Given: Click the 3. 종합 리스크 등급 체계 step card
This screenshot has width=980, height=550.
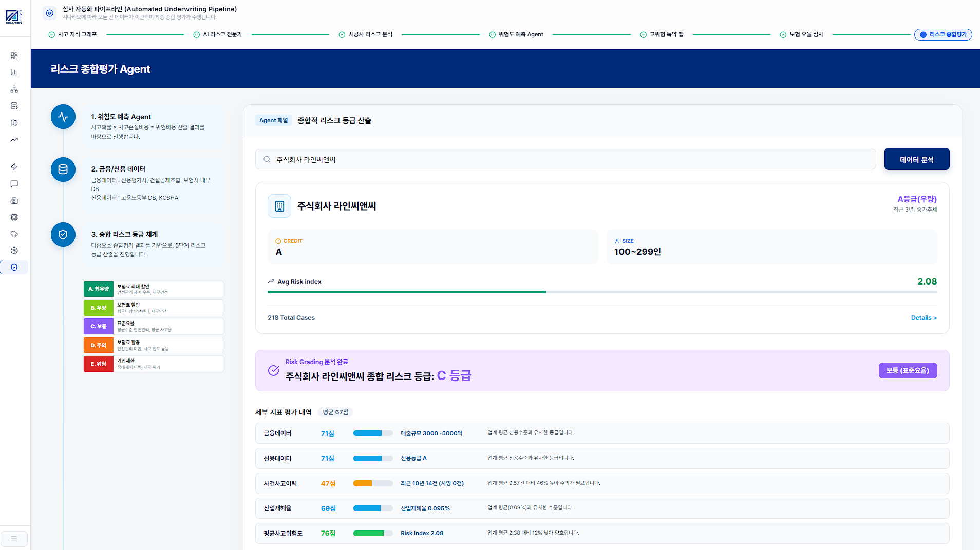Looking at the screenshot, I should tap(154, 244).
